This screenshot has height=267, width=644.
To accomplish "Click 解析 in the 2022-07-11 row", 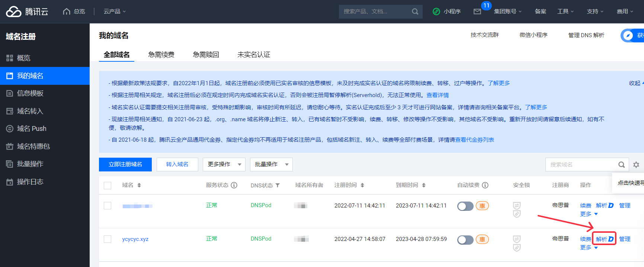I will (x=605, y=206).
